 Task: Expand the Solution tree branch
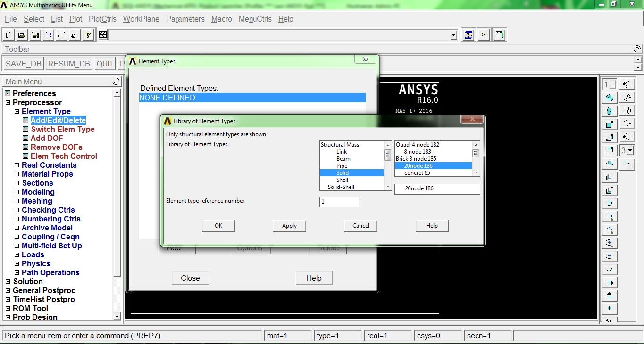pos(8,281)
